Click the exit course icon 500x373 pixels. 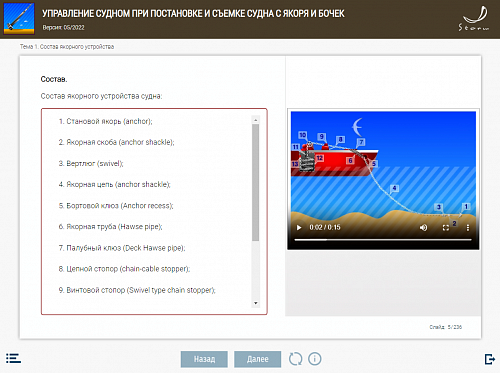(x=489, y=359)
